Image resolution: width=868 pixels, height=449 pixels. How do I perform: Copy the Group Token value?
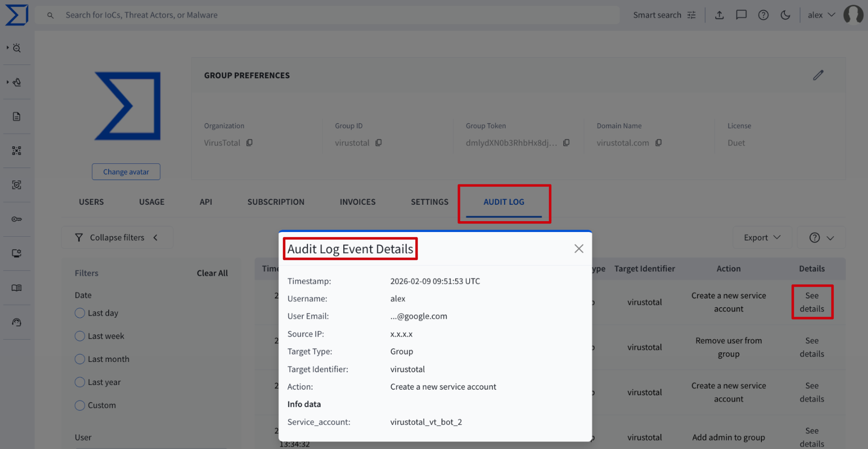pyautogui.click(x=567, y=143)
